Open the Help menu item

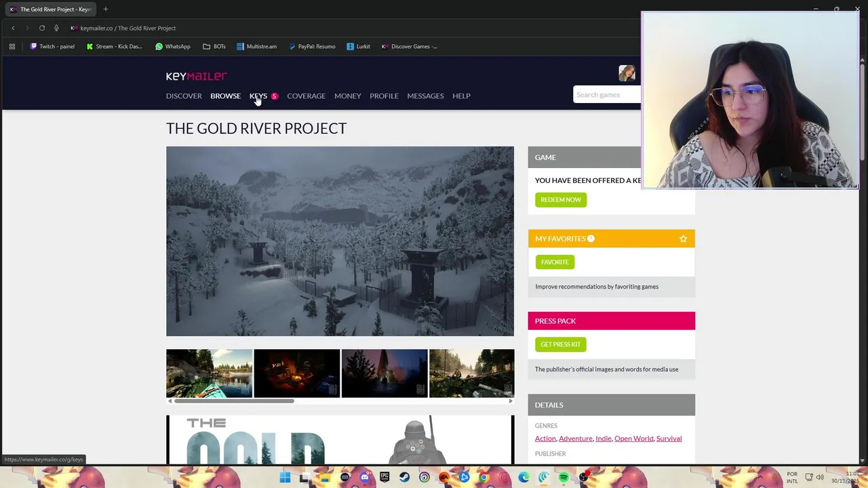pos(461,96)
